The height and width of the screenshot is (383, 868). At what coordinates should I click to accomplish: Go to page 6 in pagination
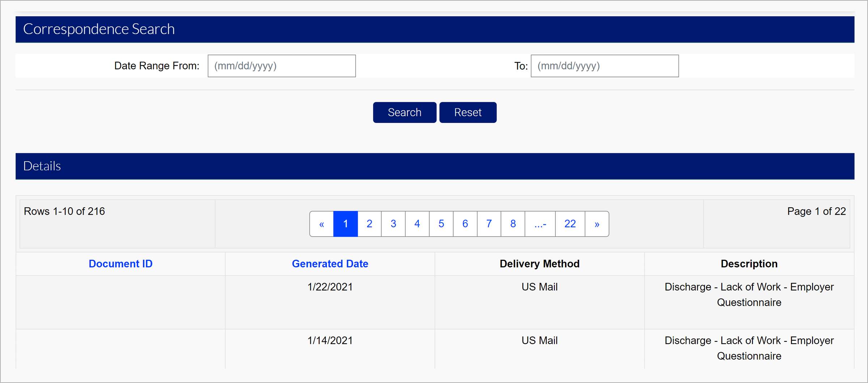pos(465,224)
